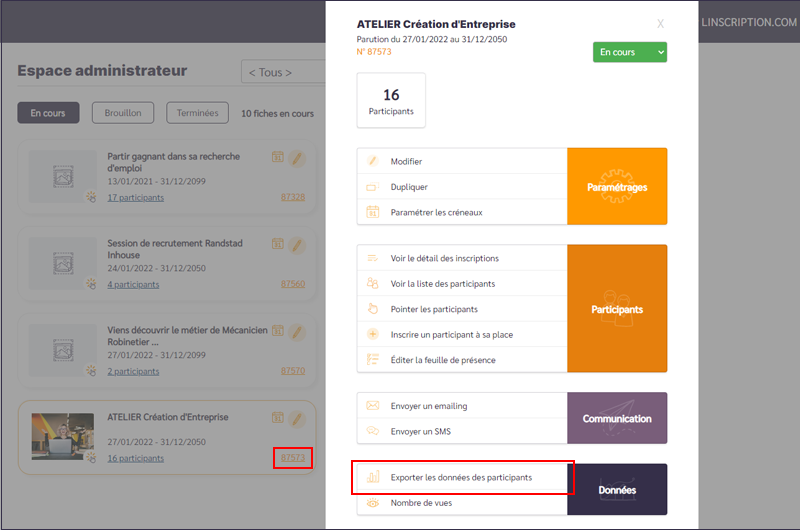The width and height of the screenshot is (800, 530).
Task: Click the eye icon beside Nombre de vues
Action: tap(372, 503)
